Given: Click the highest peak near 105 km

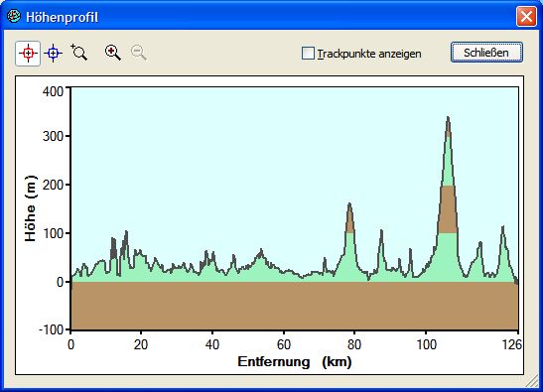Looking at the screenshot, I should [x=448, y=117].
